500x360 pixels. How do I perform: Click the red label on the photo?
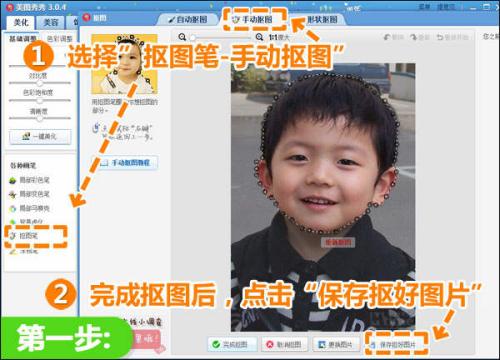338,242
